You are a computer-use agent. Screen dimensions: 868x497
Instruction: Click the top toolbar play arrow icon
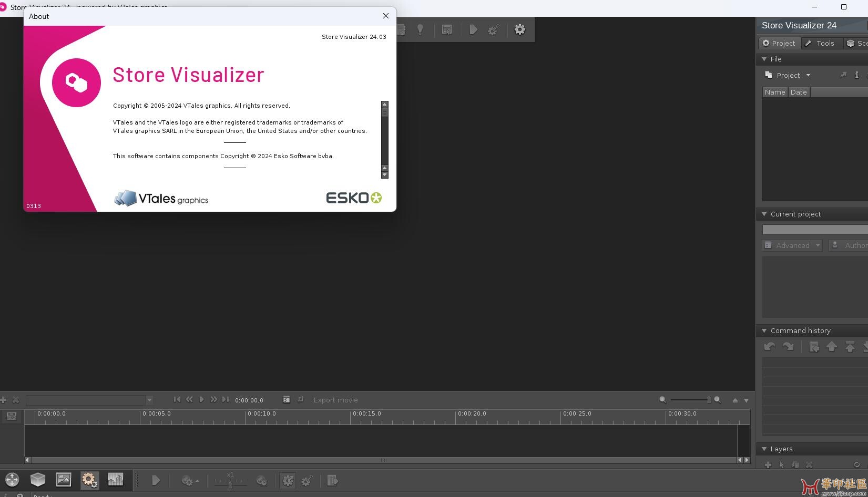tap(473, 30)
